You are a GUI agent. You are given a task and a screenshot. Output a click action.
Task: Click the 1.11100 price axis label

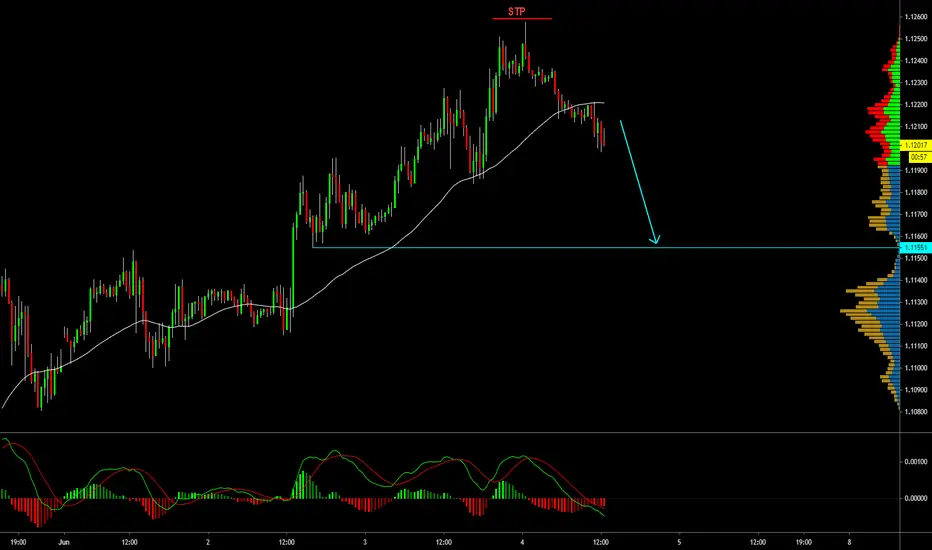[x=916, y=346]
